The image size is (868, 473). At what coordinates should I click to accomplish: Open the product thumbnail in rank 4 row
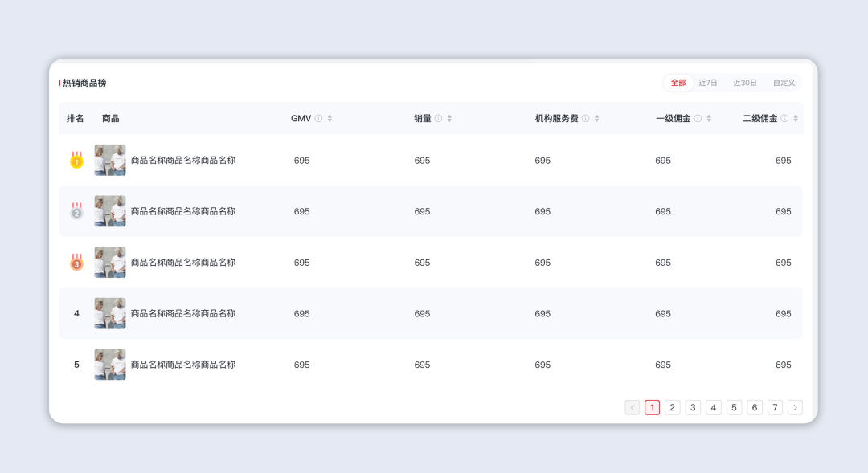coord(110,313)
